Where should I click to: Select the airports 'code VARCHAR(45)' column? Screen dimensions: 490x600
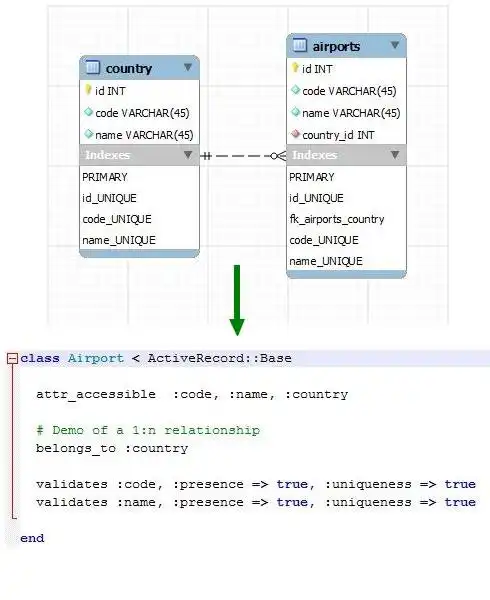[347, 91]
